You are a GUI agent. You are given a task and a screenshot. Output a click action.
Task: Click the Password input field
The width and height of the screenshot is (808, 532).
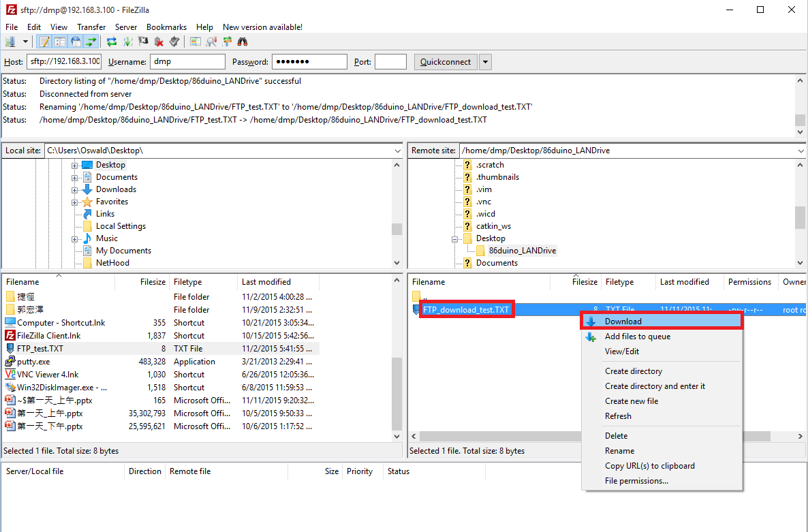click(309, 62)
